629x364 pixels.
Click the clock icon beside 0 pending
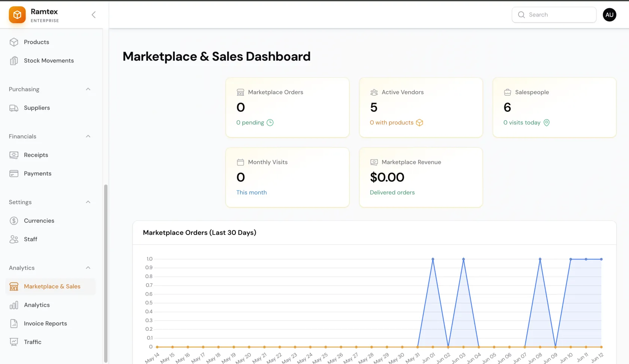click(270, 122)
